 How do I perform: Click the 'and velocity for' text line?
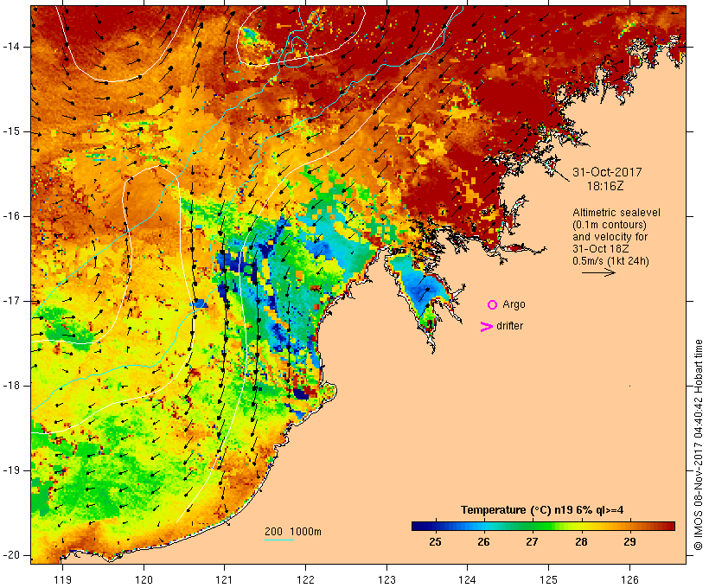[x=610, y=237]
